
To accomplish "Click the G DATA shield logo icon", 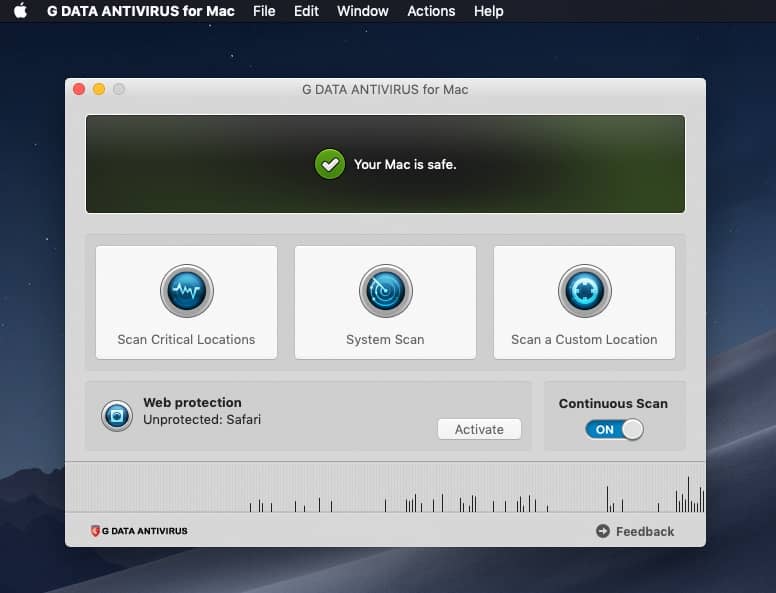I will click(x=95, y=531).
